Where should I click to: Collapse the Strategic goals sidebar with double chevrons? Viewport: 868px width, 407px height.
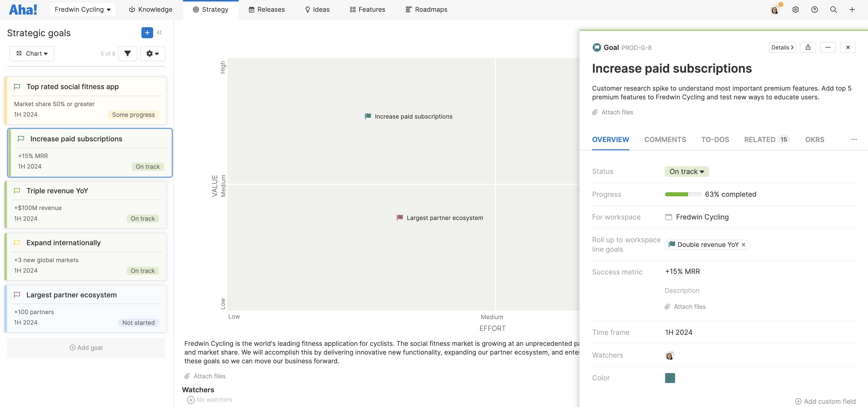(159, 32)
